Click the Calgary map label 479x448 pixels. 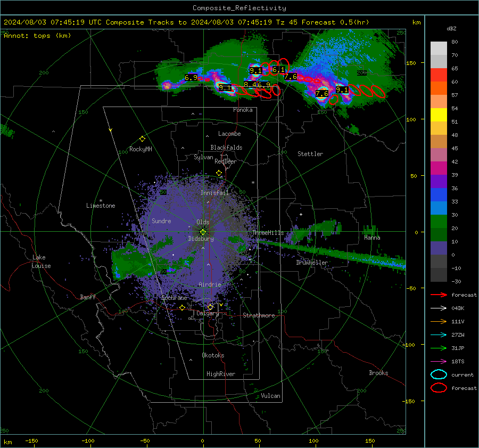(x=208, y=313)
